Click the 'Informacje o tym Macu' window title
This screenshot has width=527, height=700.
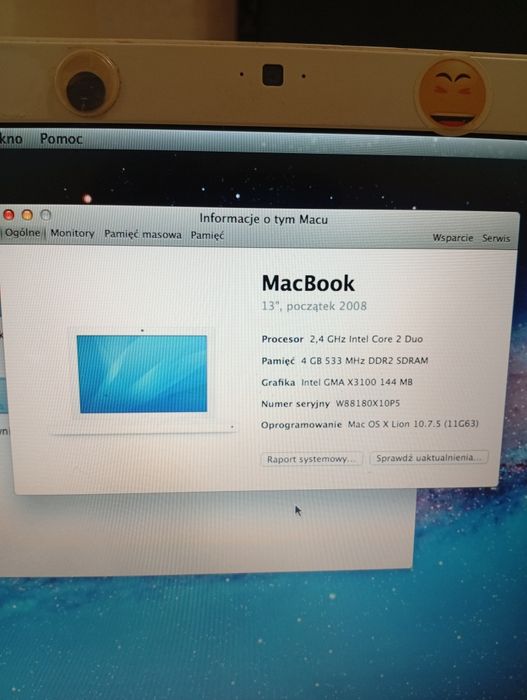tap(264, 219)
